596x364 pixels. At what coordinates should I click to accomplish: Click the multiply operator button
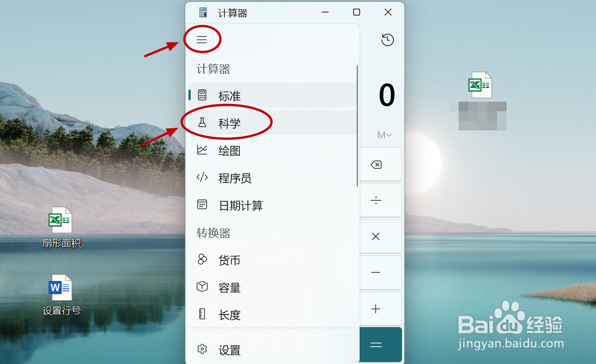pyautogui.click(x=381, y=236)
